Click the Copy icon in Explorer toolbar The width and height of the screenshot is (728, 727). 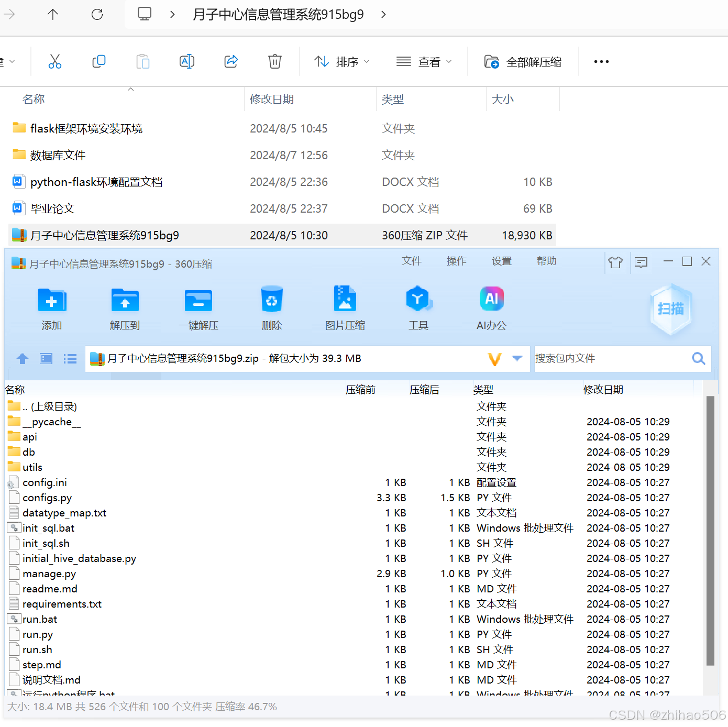[98, 61]
